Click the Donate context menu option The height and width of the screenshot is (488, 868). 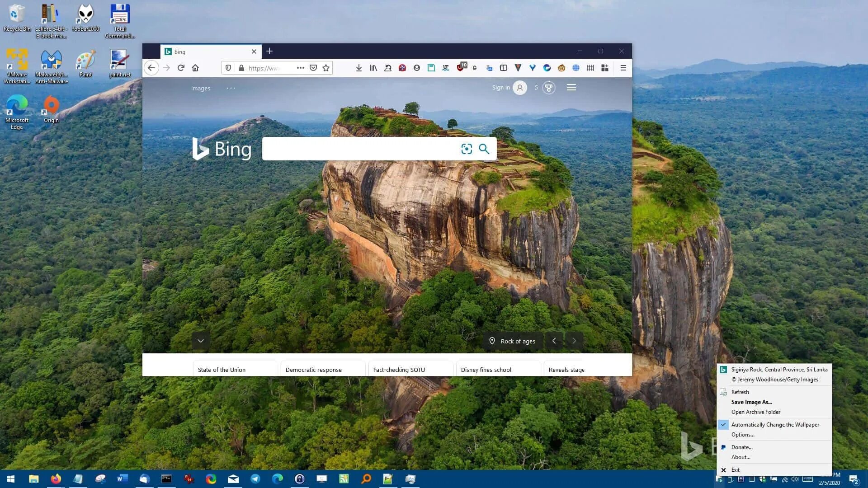(741, 447)
